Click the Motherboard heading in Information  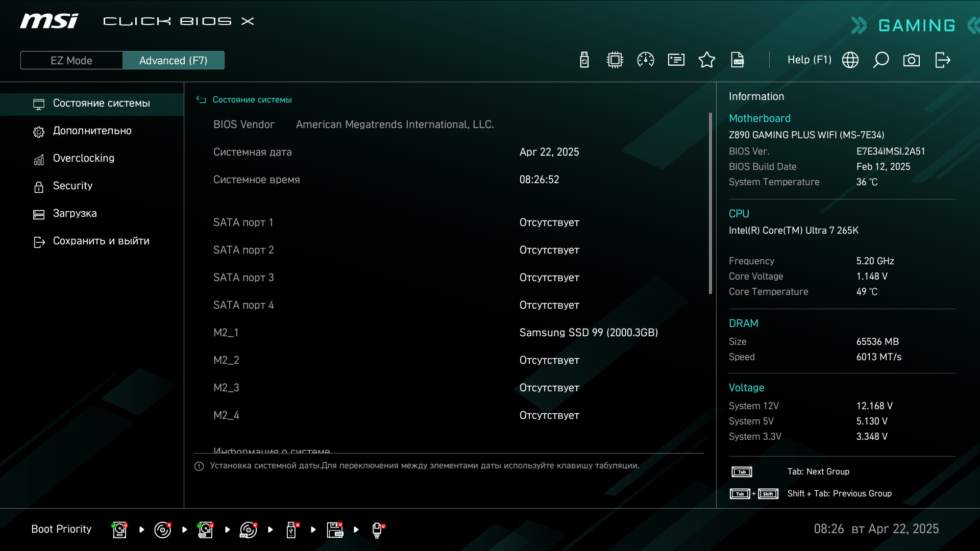coord(759,118)
